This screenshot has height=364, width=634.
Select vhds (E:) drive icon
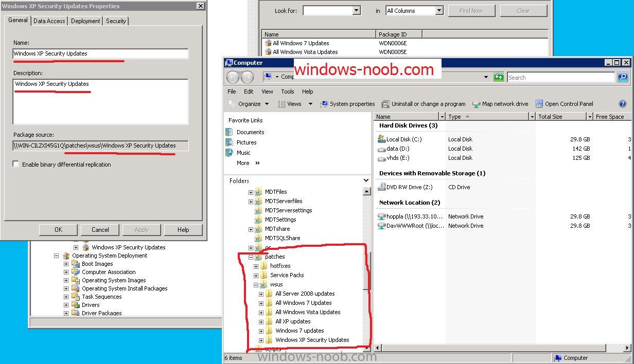point(381,158)
